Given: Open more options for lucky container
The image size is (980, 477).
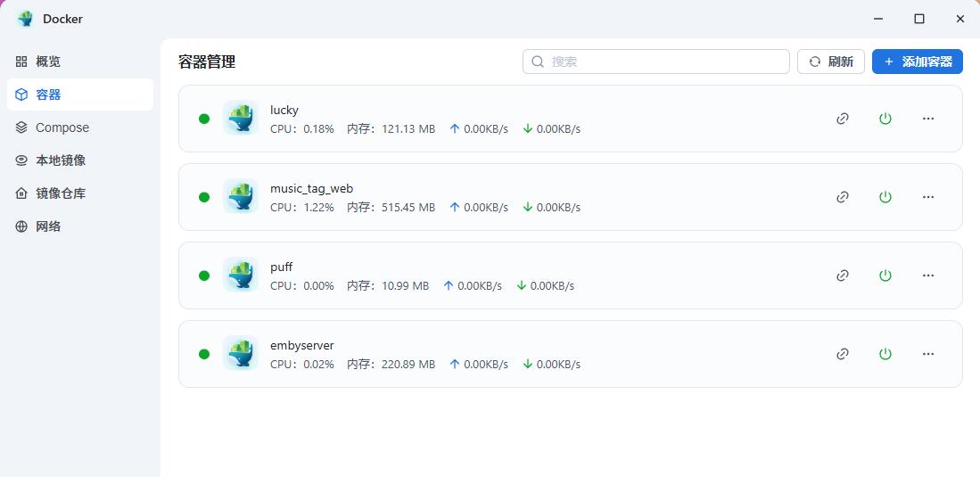Looking at the screenshot, I should pos(928,119).
